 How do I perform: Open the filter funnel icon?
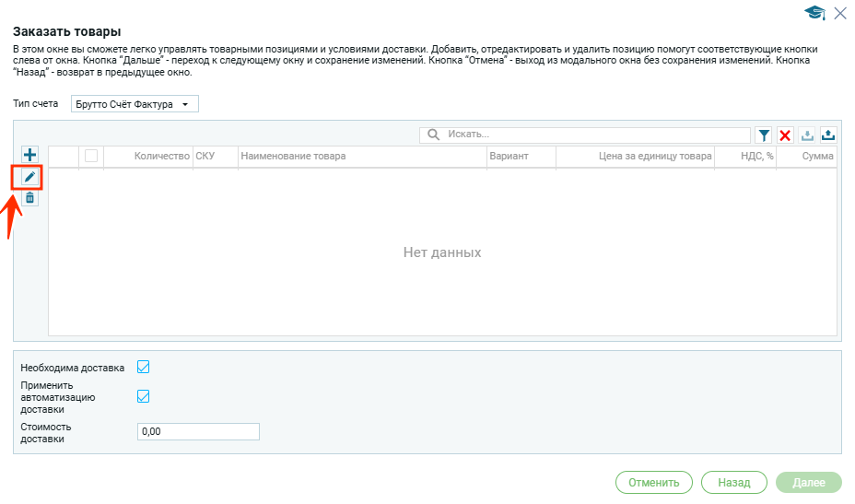pos(764,135)
